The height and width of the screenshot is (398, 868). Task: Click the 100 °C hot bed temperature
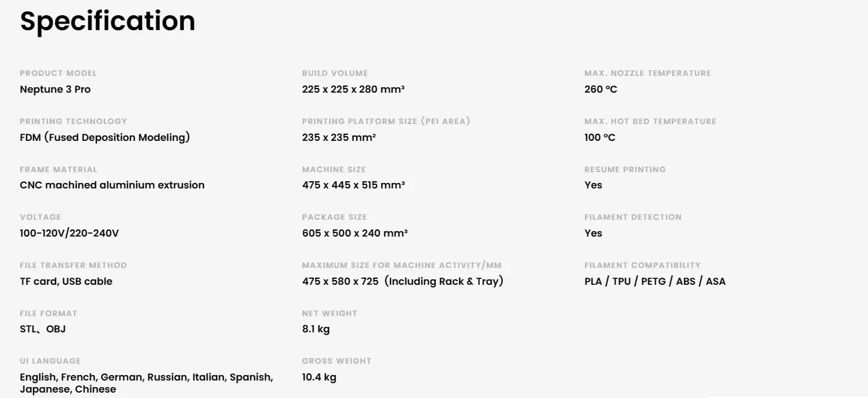(x=600, y=137)
